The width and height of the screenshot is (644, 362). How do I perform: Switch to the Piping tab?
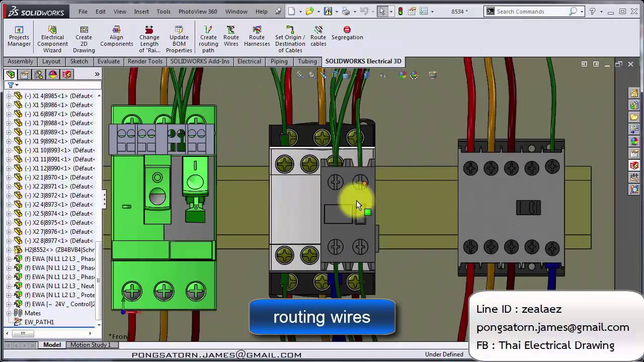(279, 61)
